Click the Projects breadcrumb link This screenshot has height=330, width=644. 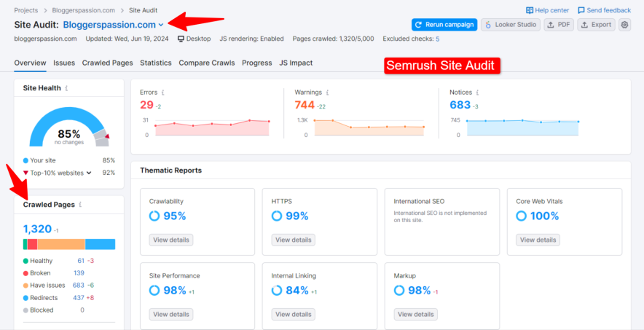click(26, 10)
